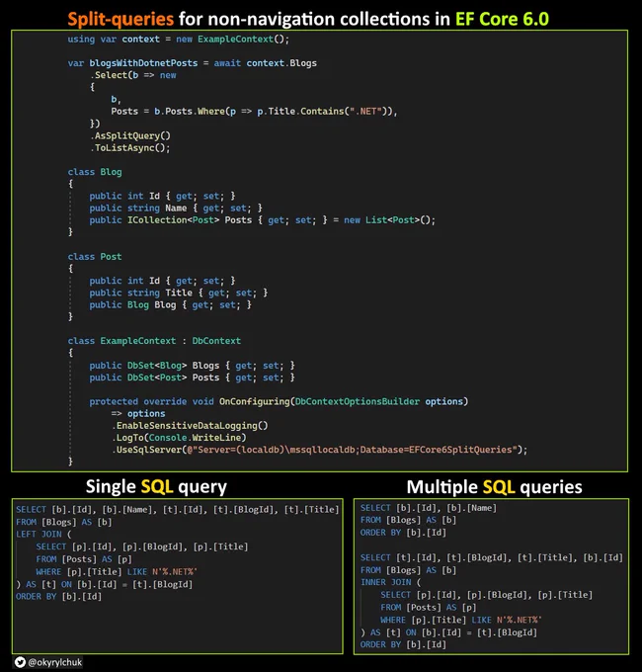Click 'LEFT JOIN (' in Single SQL query
Image resolution: width=642 pixels, height=672 pixels.
coord(43,534)
